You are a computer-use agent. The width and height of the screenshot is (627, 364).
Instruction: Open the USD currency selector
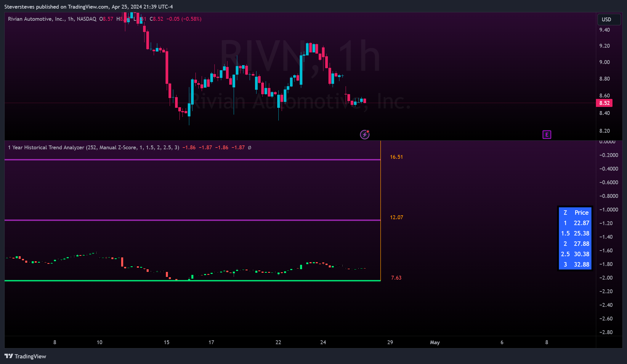coord(609,20)
